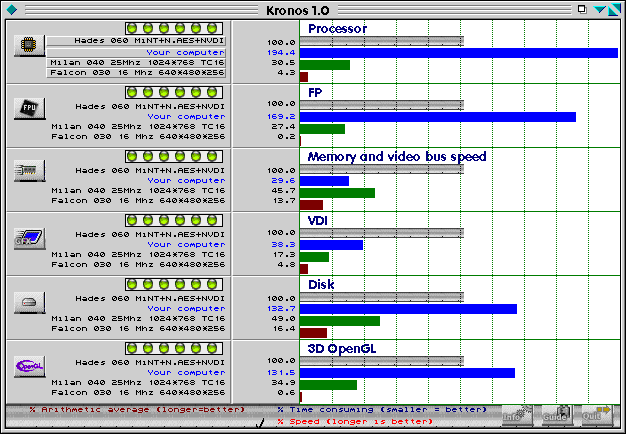
Task: Select the Disk test icon
Action: tap(29, 303)
